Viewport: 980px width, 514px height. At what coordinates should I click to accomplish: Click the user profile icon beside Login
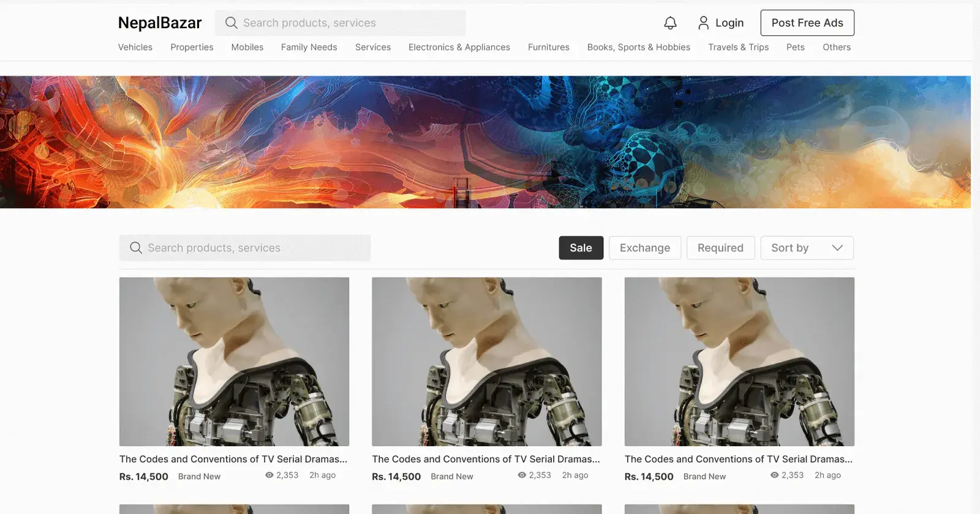tap(703, 23)
